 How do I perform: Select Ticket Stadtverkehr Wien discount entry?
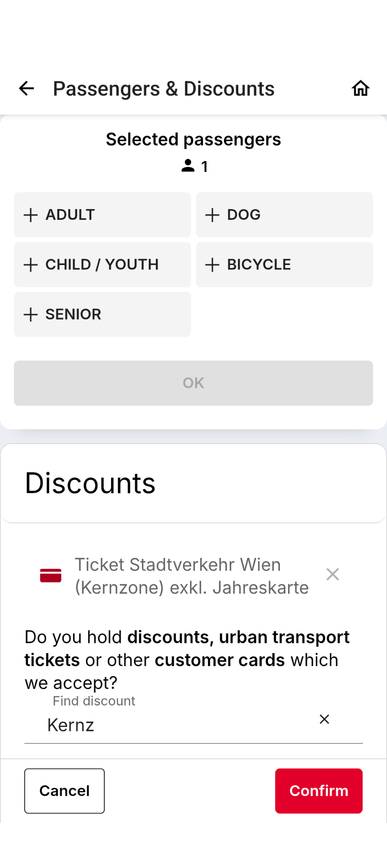click(x=192, y=576)
